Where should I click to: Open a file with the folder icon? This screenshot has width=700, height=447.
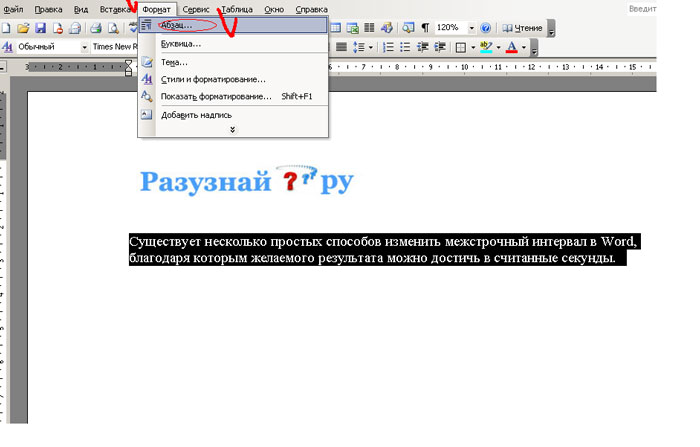click(x=23, y=28)
